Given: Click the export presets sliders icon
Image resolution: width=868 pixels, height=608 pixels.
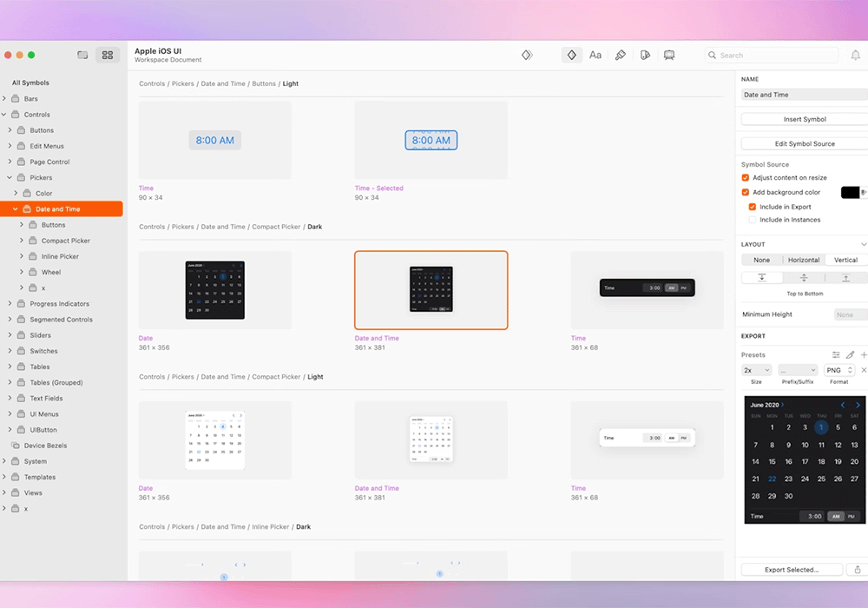Looking at the screenshot, I should (836, 354).
